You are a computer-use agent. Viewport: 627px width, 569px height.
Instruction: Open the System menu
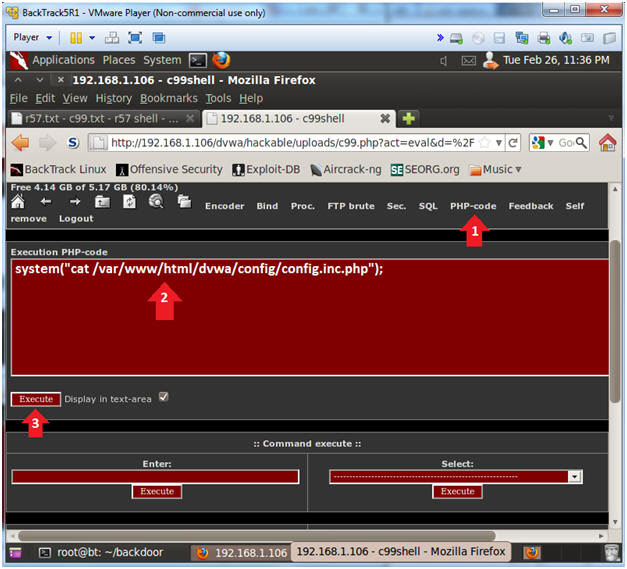(162, 60)
